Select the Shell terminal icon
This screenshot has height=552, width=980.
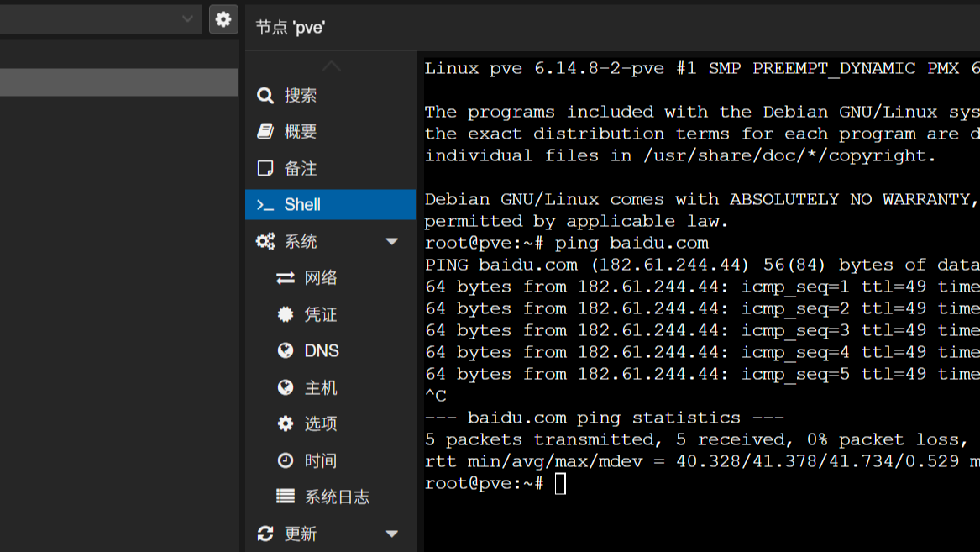tap(265, 204)
